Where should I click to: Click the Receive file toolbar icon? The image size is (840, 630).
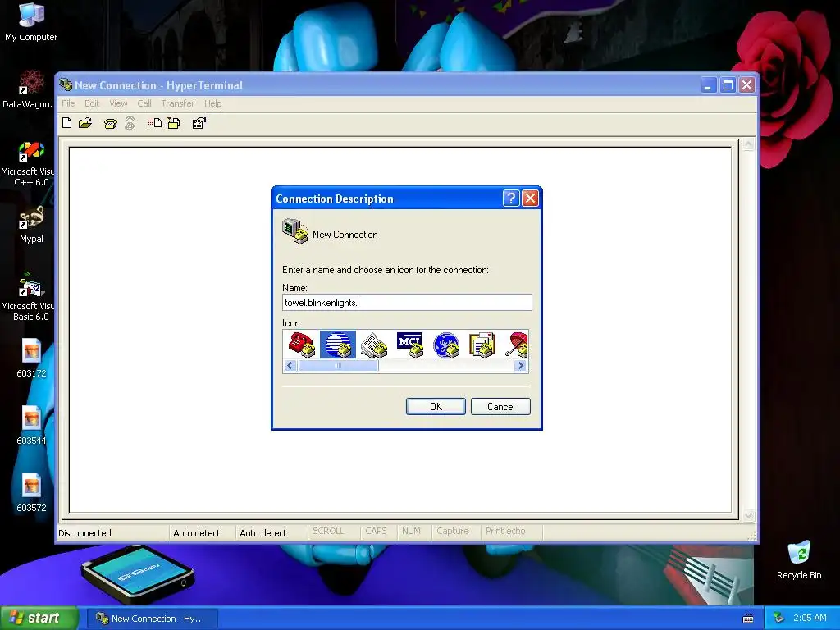point(174,123)
